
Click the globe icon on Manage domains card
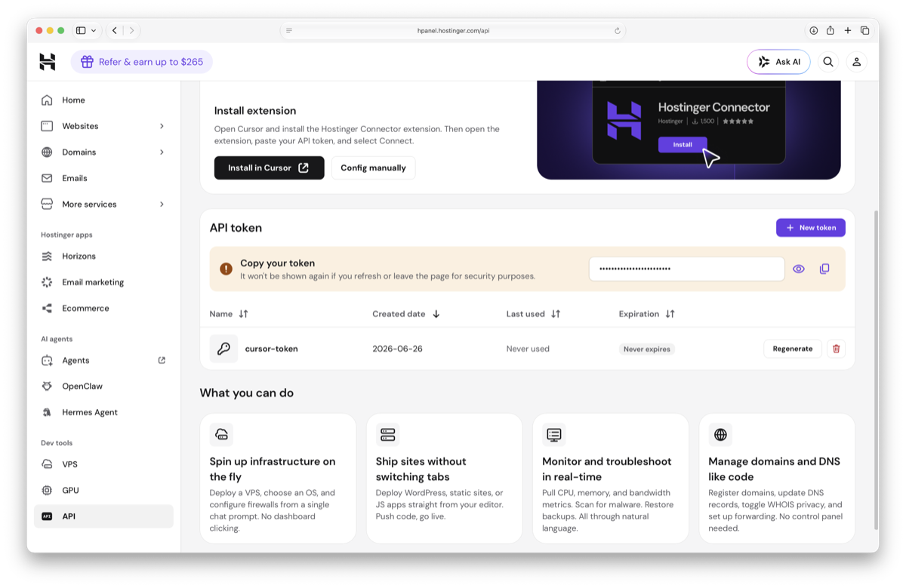pyautogui.click(x=720, y=434)
